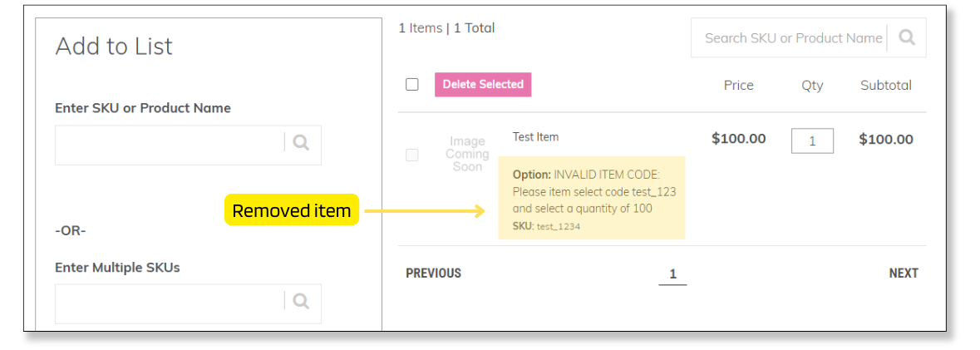The width and height of the screenshot is (980, 350).
Task: Click search icon in Enter Multiple SKUs field
Action: pyautogui.click(x=301, y=301)
